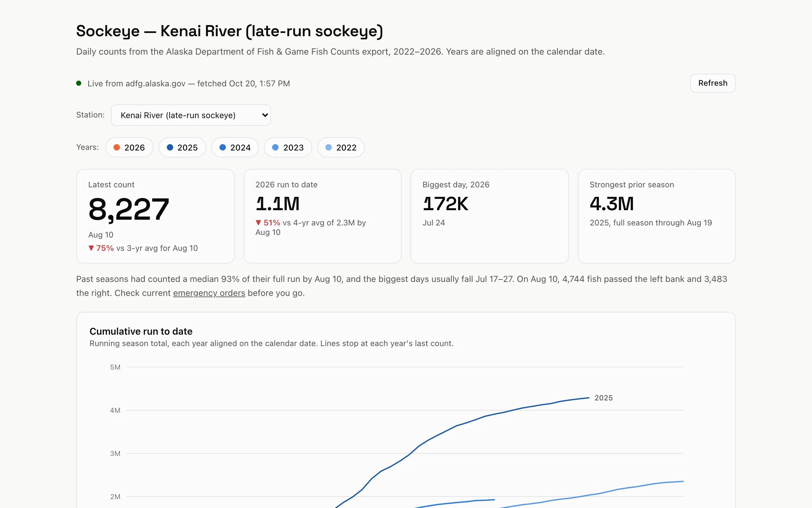The height and width of the screenshot is (508, 812).
Task: Click the green live status dot
Action: pyautogui.click(x=79, y=83)
